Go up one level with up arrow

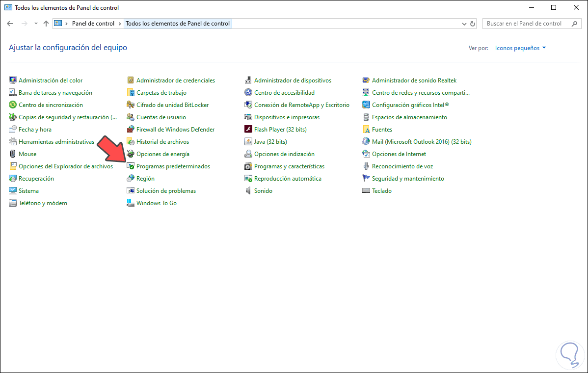point(46,24)
